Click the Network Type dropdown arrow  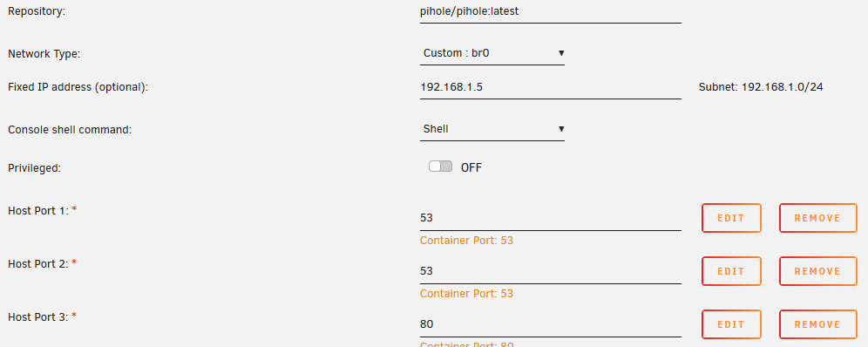560,54
